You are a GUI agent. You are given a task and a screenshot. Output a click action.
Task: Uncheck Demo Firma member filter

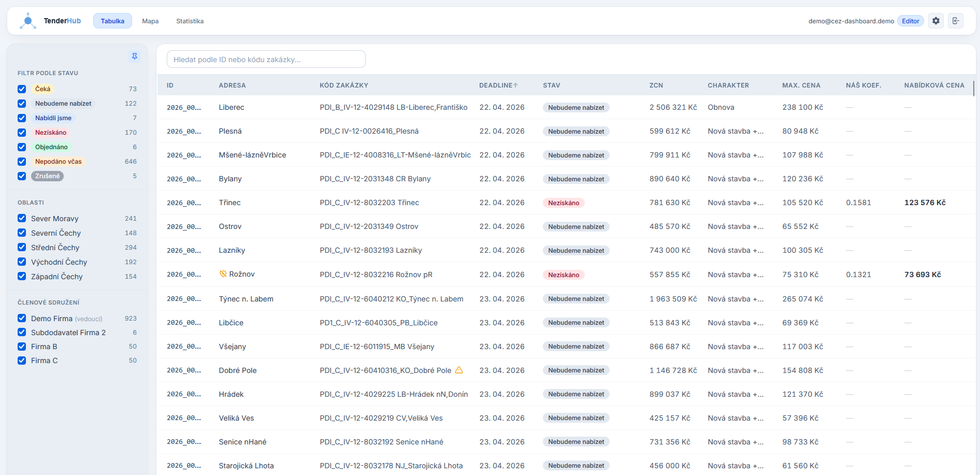(22, 318)
